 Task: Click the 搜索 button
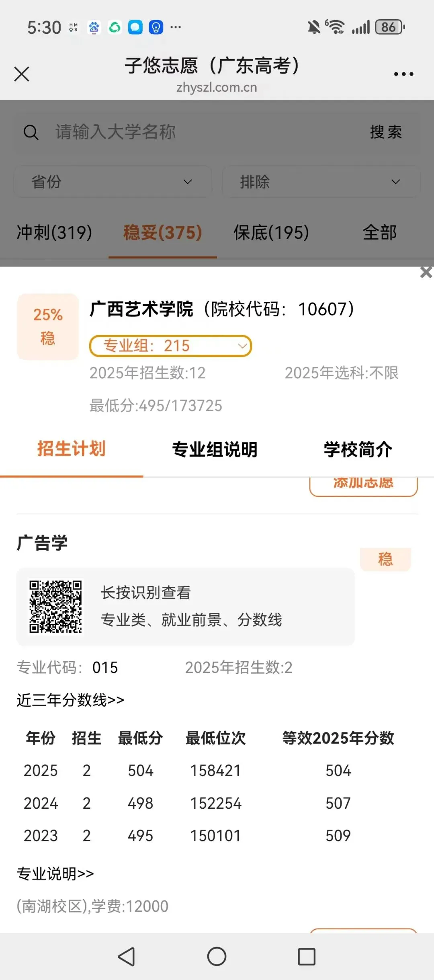click(386, 132)
